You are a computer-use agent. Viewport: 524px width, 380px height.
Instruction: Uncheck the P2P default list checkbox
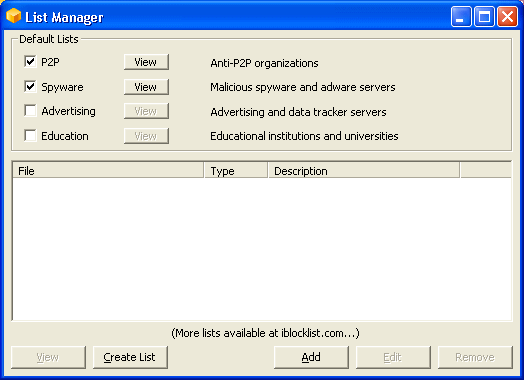[30, 61]
